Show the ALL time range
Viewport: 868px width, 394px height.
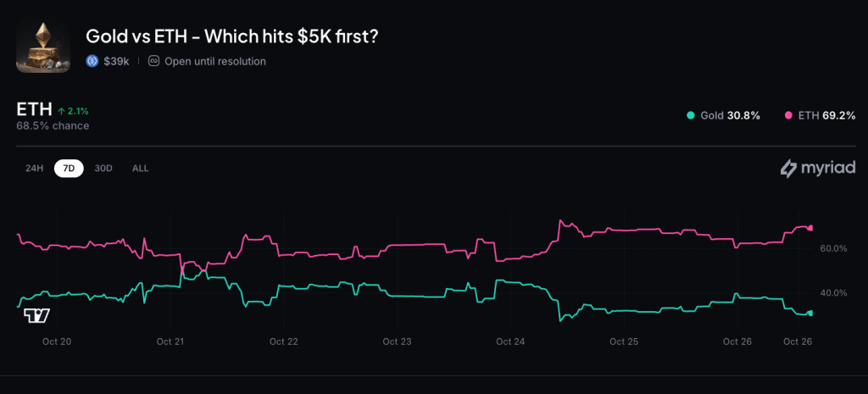click(140, 168)
